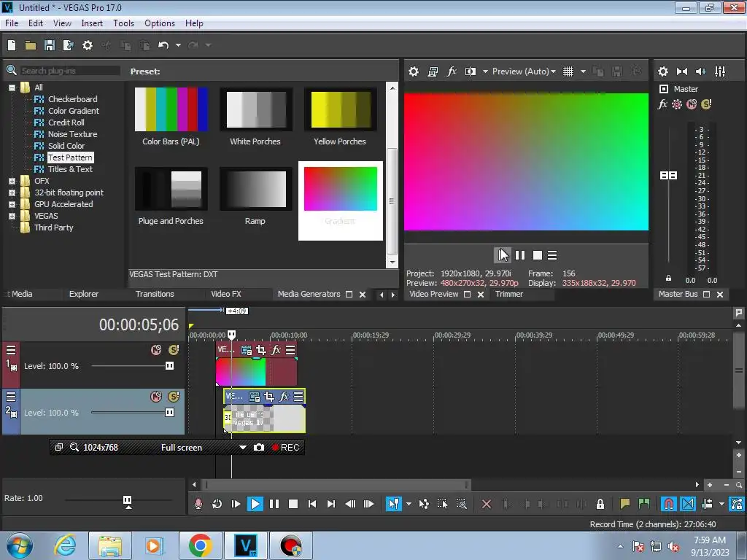Open a project with the folder icon
The height and width of the screenshot is (560, 747).
click(x=31, y=45)
